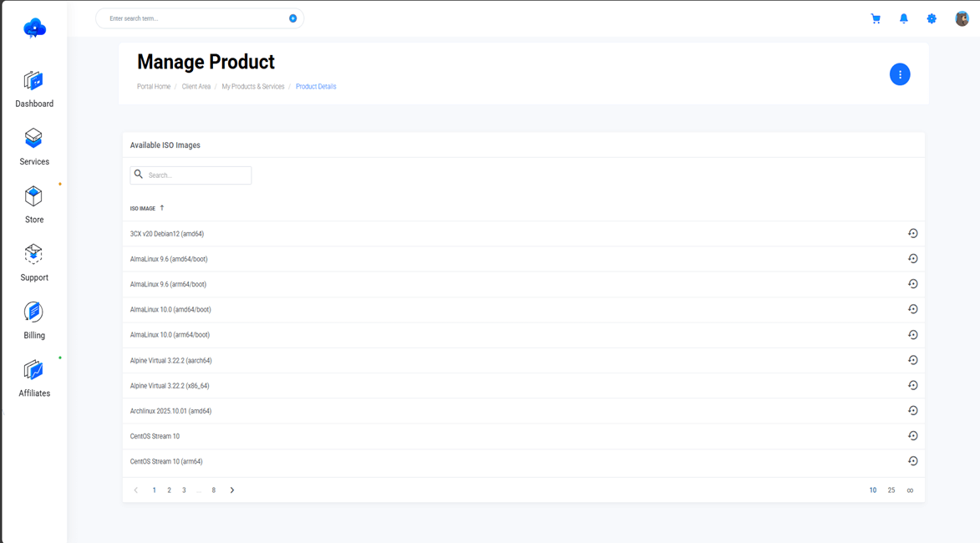Viewport: 980px width, 543px height.
Task: Mount the 3CX v20 Debian12 ISO icon
Action: click(x=912, y=234)
